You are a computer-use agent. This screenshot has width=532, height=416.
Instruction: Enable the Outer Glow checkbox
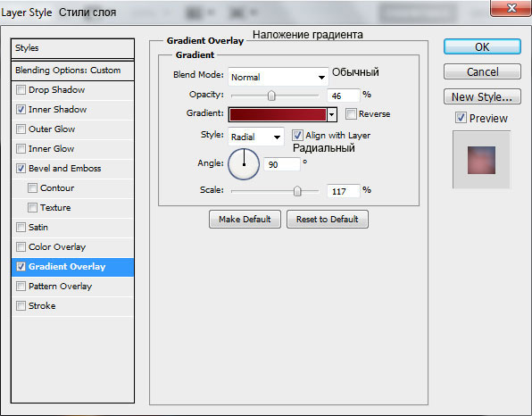pos(21,129)
